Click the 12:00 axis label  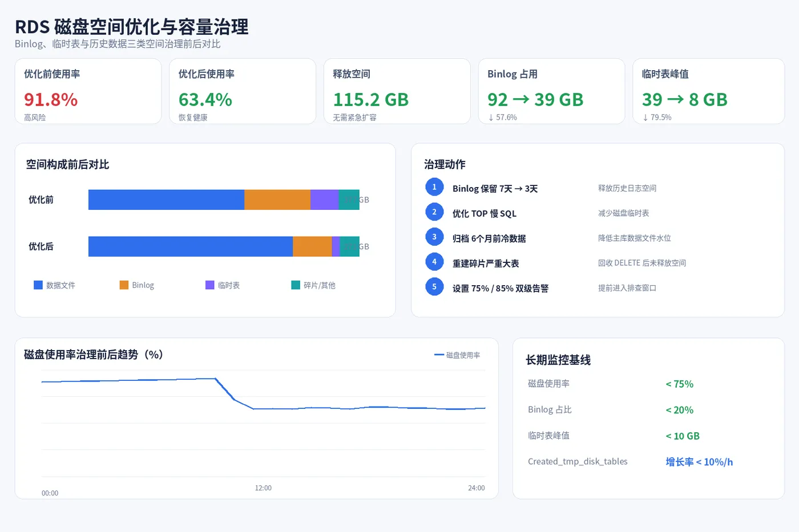click(263, 488)
